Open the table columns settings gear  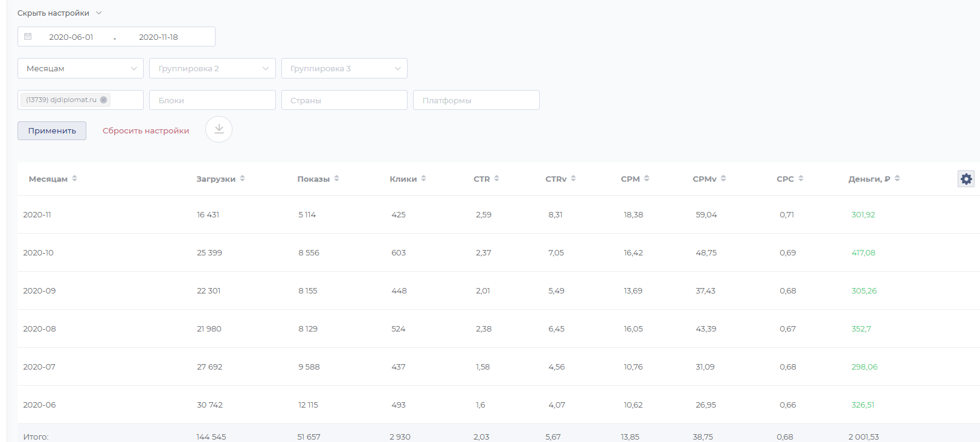(966, 179)
